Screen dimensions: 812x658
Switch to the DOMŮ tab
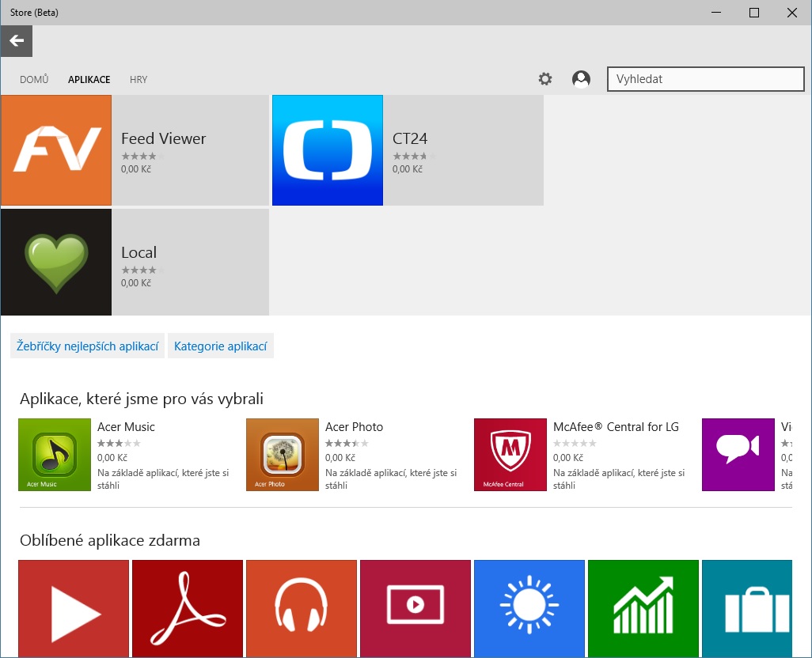(x=32, y=79)
